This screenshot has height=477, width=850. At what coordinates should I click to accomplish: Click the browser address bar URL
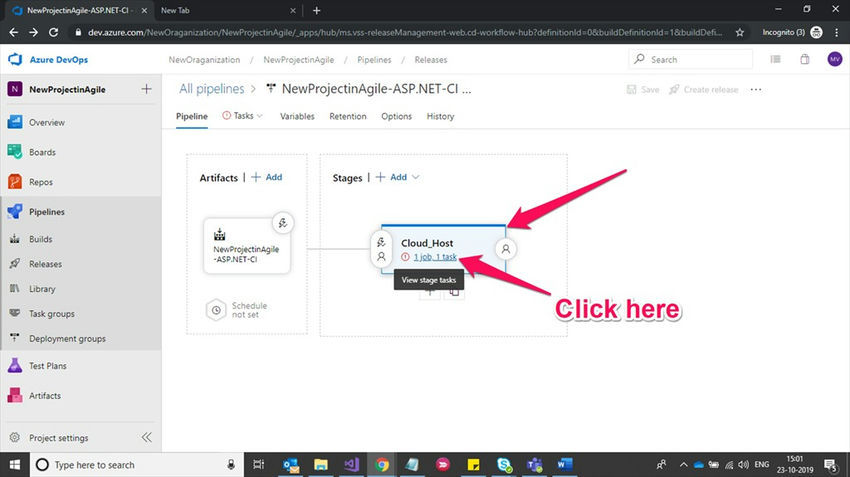[405, 33]
